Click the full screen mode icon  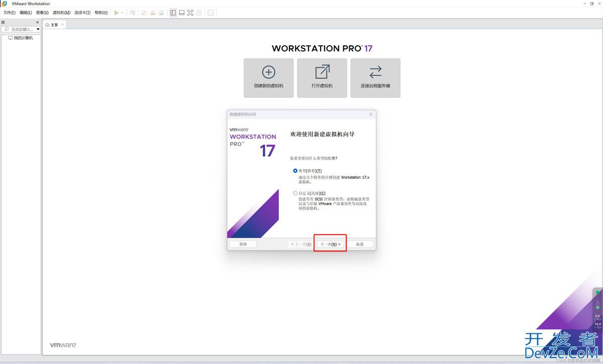point(190,13)
